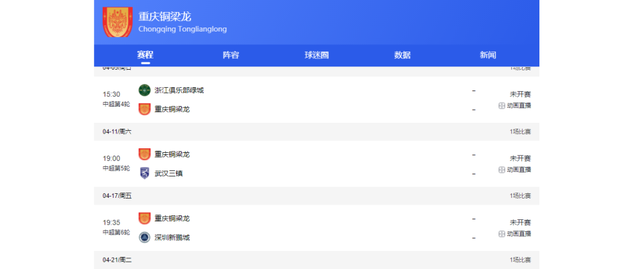The width and height of the screenshot is (644, 269).
Task: Open the 赛程 schedule tab
Action: (145, 55)
